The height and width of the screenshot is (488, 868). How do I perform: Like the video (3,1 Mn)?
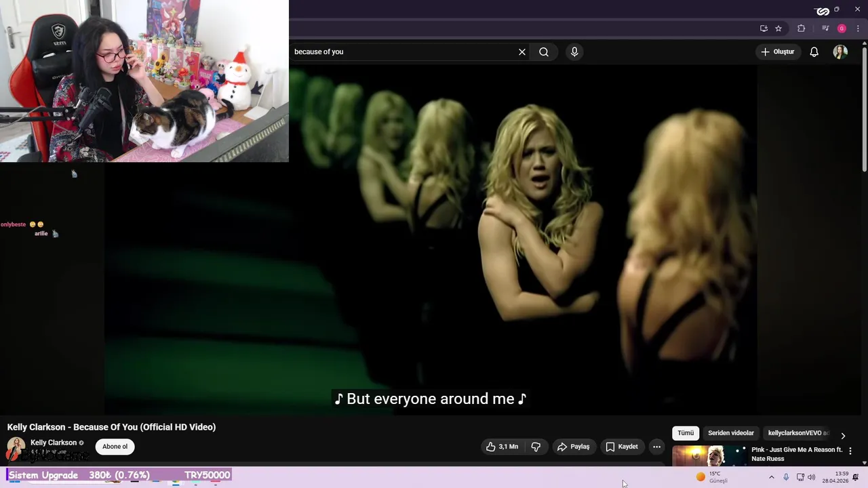pyautogui.click(x=502, y=447)
